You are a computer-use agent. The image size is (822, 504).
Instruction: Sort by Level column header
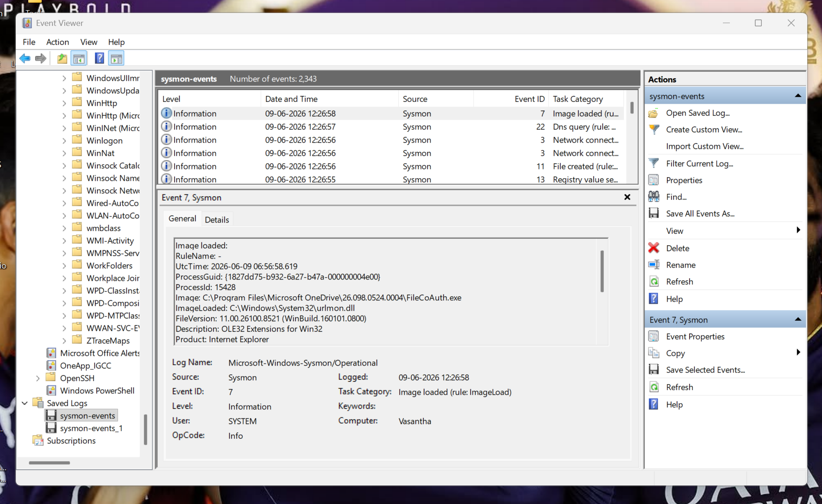click(x=210, y=99)
